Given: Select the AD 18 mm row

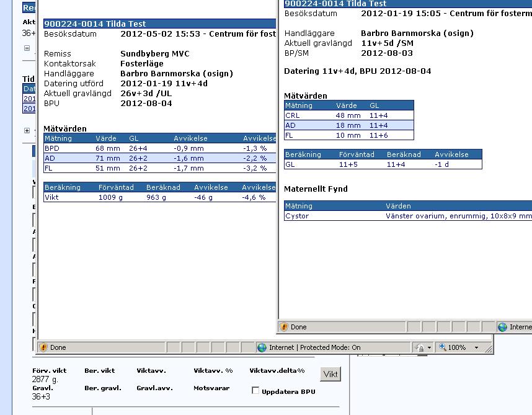Looking at the screenshot, I should pos(349,125).
